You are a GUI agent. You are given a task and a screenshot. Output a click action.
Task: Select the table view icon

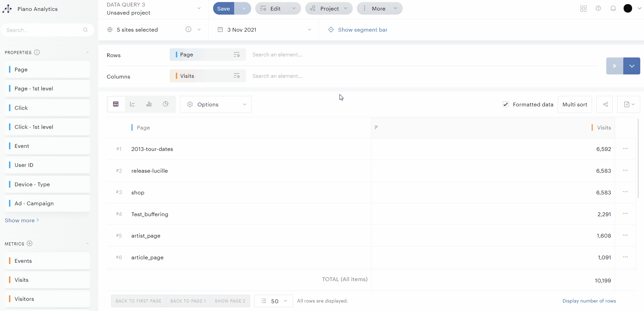pos(116,104)
